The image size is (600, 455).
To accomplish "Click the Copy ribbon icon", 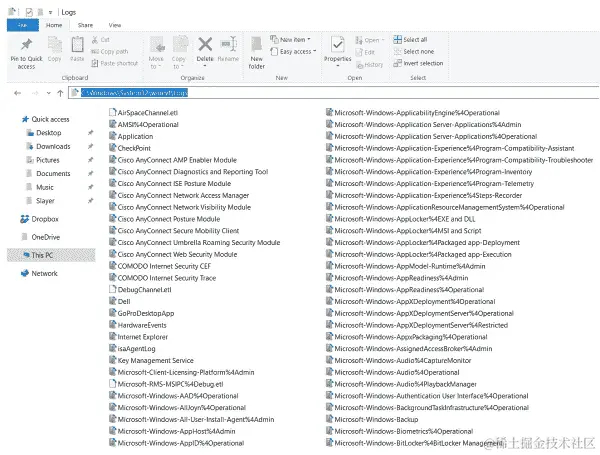I will (55, 45).
